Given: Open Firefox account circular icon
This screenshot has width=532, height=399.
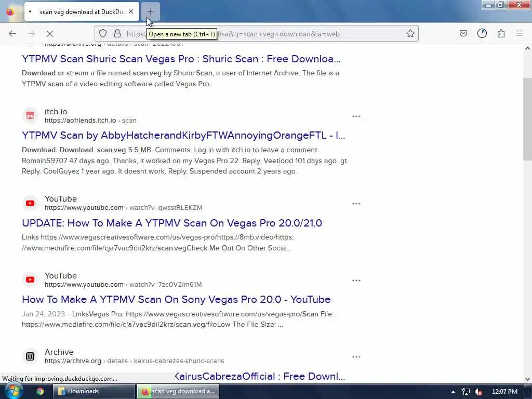Looking at the screenshot, I should [482, 33].
